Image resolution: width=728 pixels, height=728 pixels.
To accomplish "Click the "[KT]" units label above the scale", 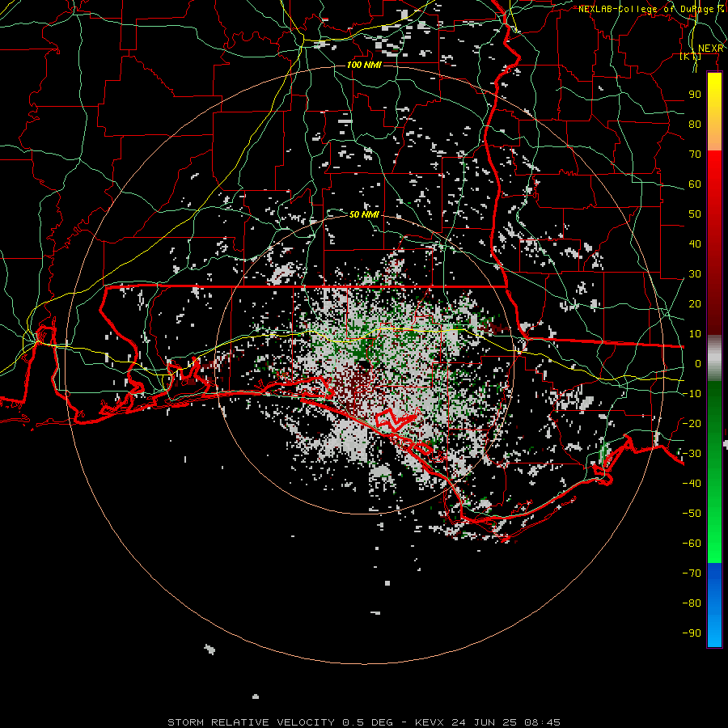I will coord(690,56).
